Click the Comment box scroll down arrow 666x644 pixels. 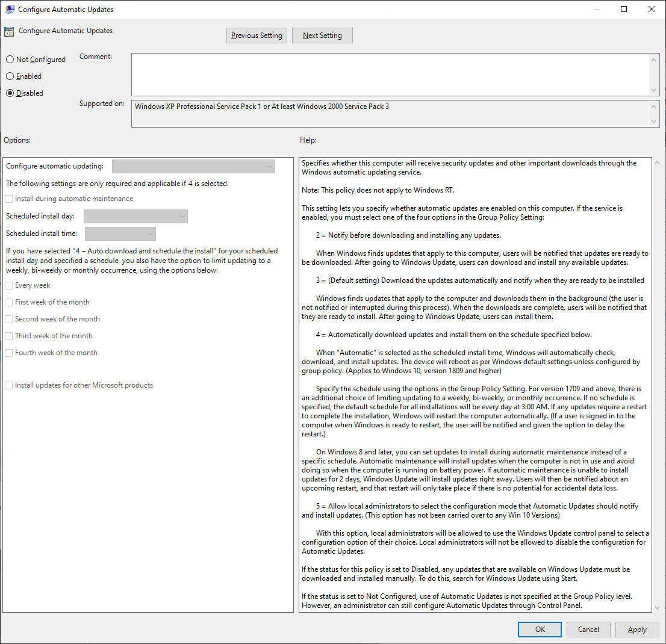pyautogui.click(x=654, y=90)
